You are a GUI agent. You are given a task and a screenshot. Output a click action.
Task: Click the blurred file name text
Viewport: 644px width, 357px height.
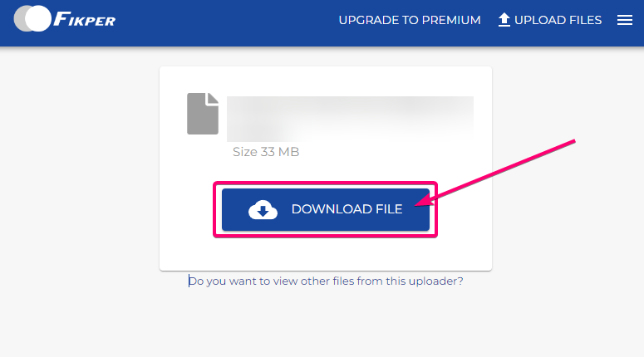(x=350, y=119)
